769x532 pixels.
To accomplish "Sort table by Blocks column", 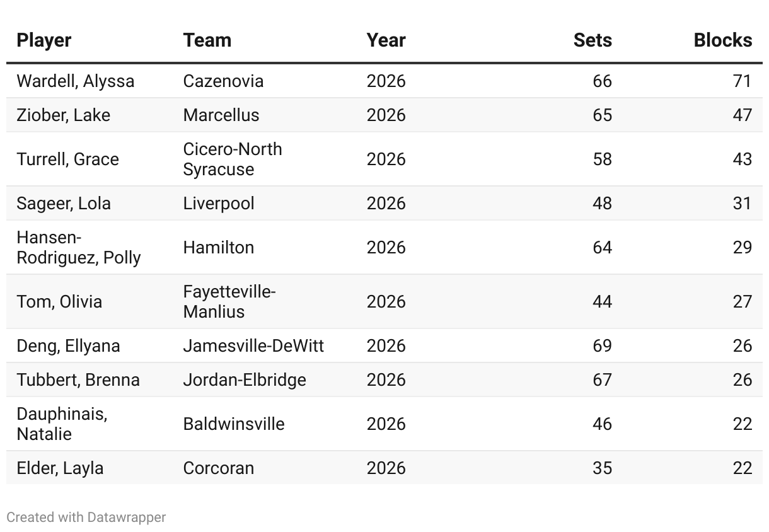I will 722,40.
